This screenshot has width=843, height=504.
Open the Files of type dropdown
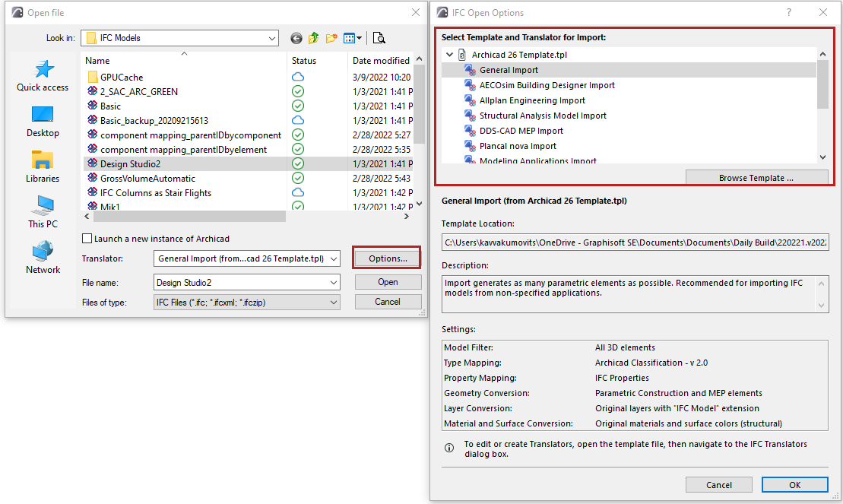(334, 303)
